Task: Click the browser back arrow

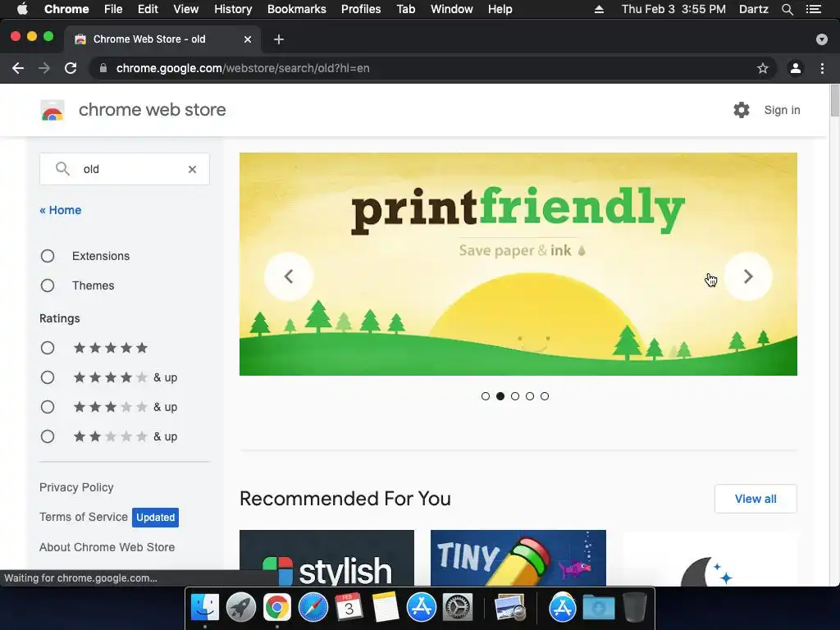Action: [x=18, y=68]
